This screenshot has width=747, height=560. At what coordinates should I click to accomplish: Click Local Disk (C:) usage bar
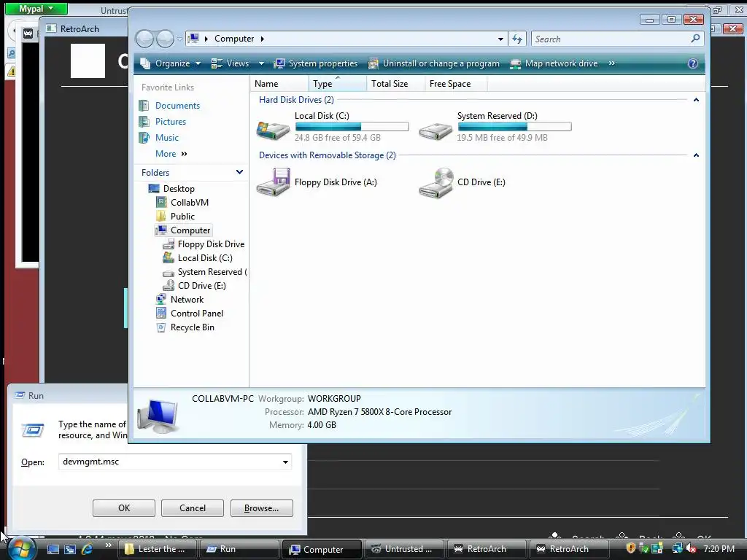[x=352, y=127]
